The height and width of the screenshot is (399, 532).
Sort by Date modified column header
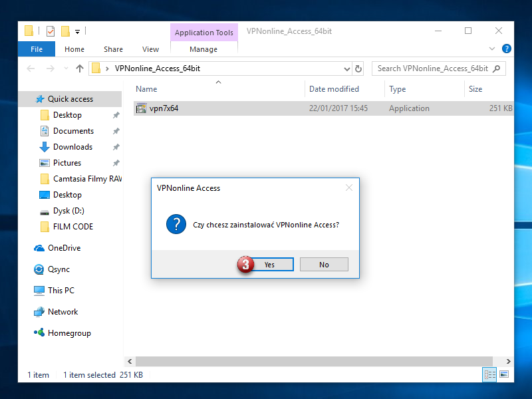click(x=334, y=89)
